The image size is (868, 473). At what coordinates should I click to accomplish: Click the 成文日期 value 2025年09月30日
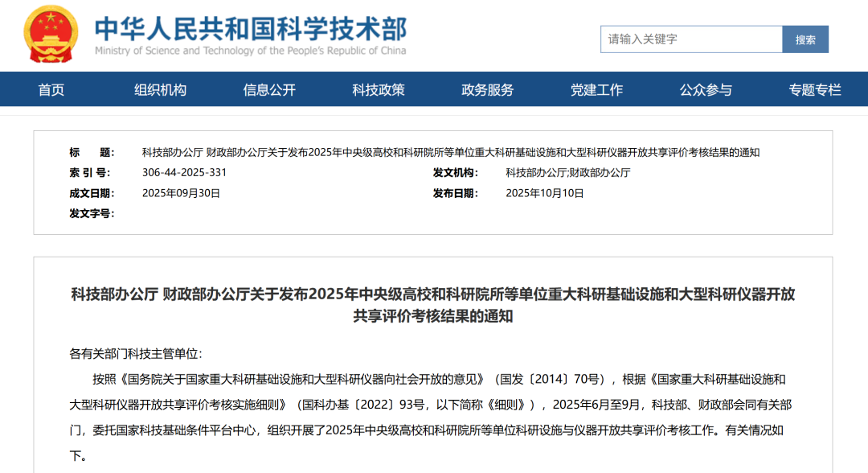coord(181,193)
